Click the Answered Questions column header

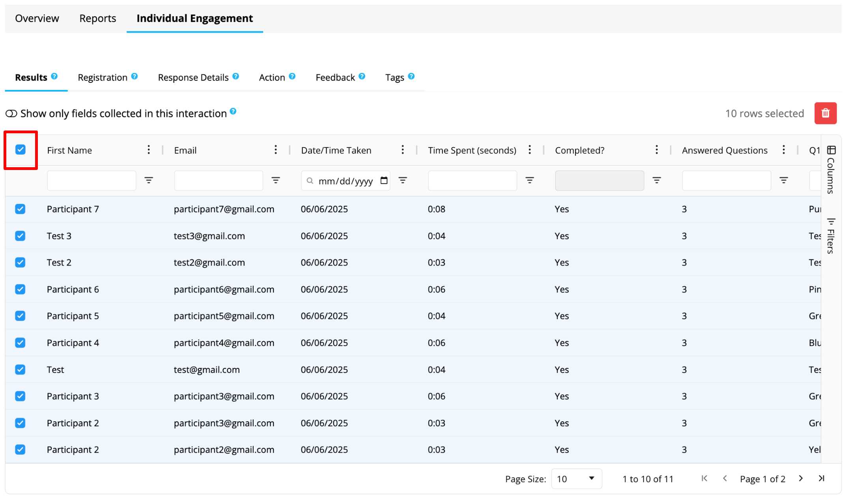(x=725, y=150)
